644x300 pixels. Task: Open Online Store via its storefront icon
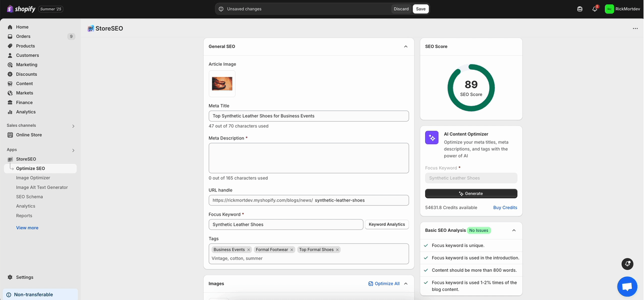[x=10, y=135]
